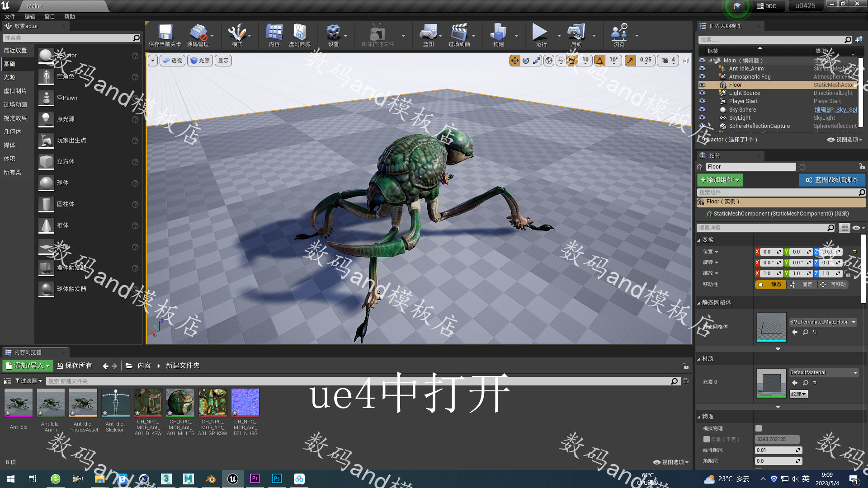Click the Lit view mode button

199,61
